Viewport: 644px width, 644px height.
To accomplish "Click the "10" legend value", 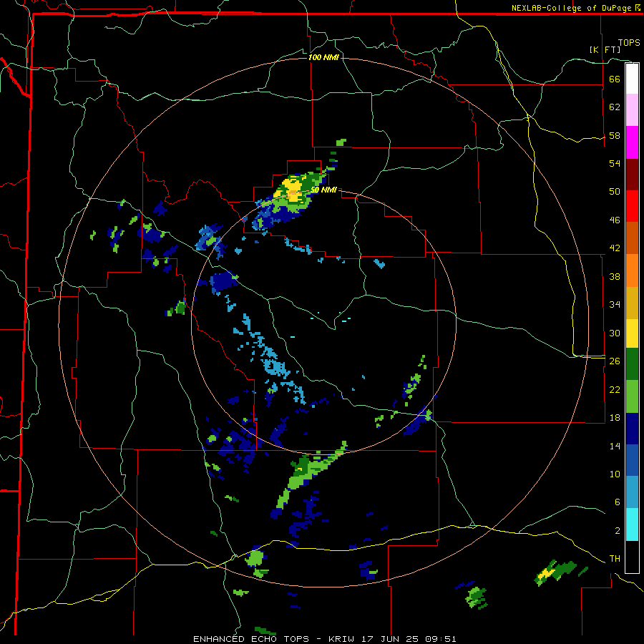I will click(615, 474).
